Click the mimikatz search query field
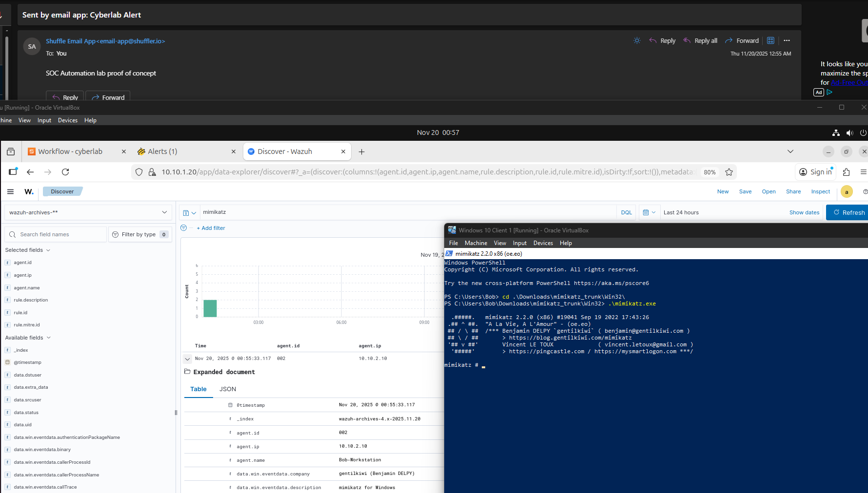The height and width of the screenshot is (493, 868). click(405, 212)
